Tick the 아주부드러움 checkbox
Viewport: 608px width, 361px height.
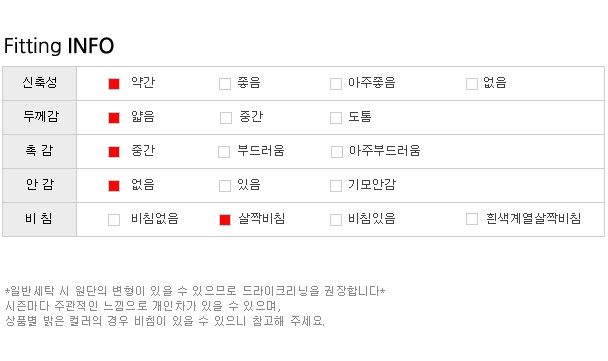click(337, 152)
